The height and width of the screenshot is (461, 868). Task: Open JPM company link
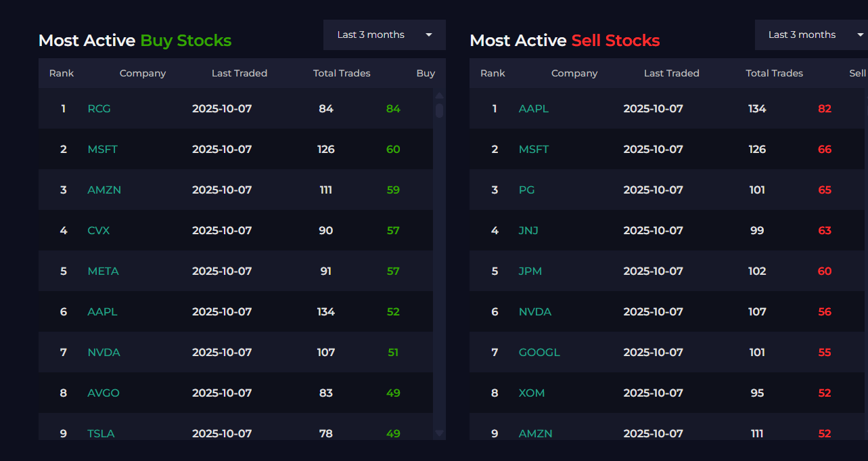point(530,271)
